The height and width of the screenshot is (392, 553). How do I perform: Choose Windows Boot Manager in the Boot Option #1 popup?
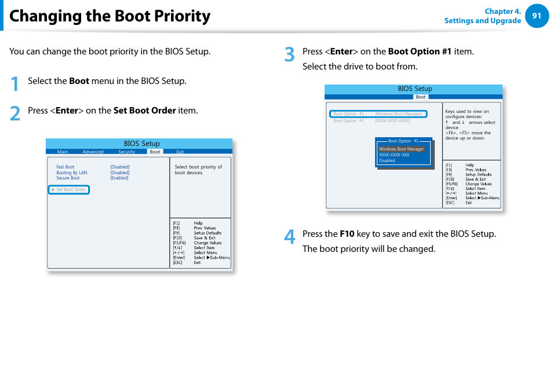click(x=401, y=149)
